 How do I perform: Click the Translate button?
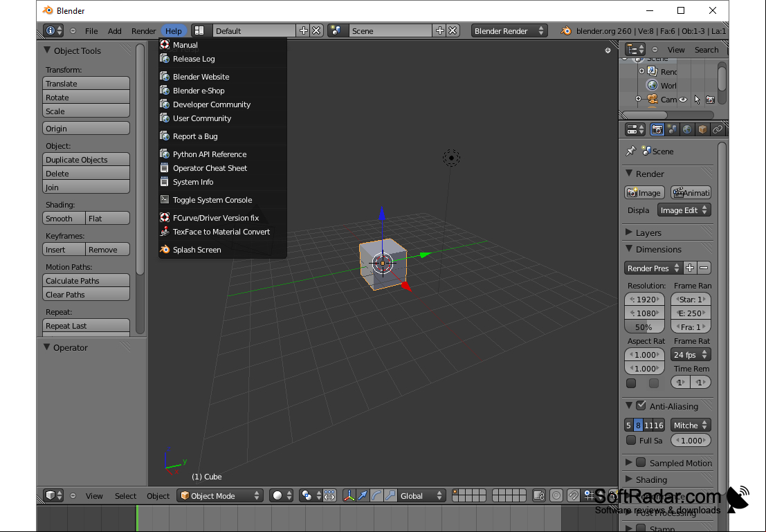point(86,84)
